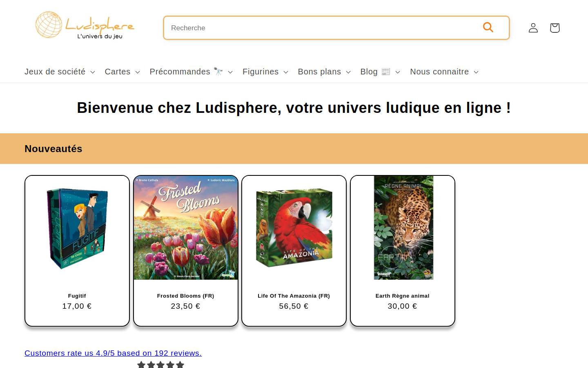Image resolution: width=588 pixels, height=368 pixels.
Task: Expand the chevron beside Figurines
Action: 286,72
